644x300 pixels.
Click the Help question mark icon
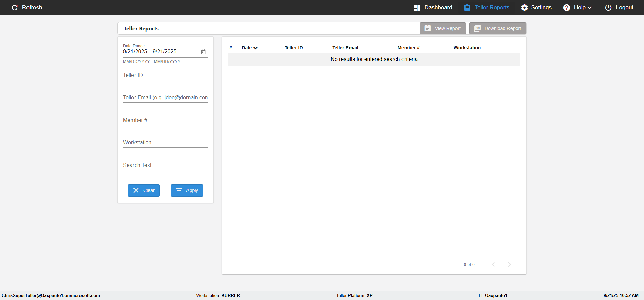coord(567,7)
